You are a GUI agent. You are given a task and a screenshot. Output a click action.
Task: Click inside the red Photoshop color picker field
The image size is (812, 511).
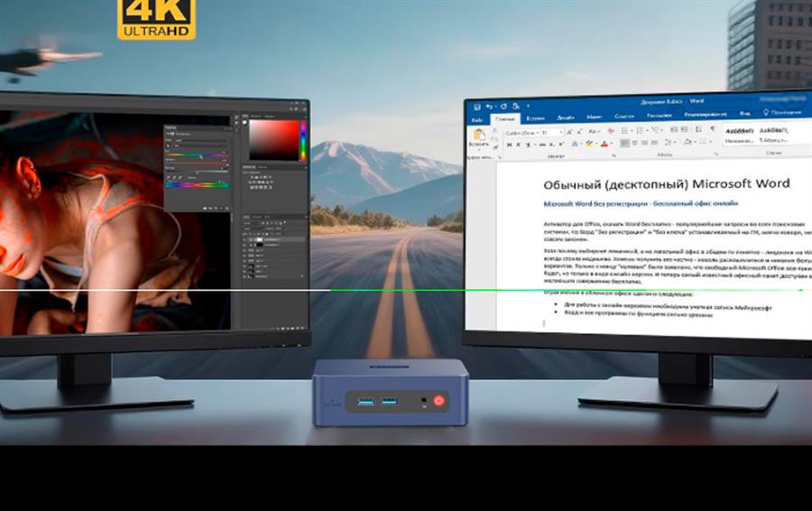[273, 139]
